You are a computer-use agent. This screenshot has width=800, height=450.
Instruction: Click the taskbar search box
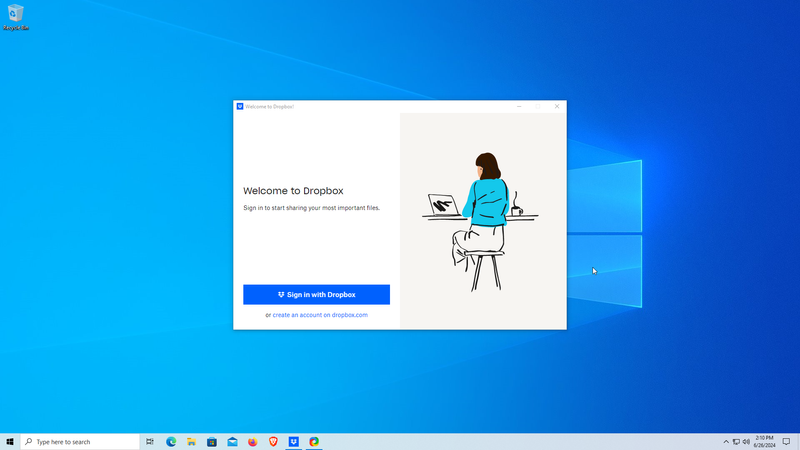pyautogui.click(x=80, y=441)
